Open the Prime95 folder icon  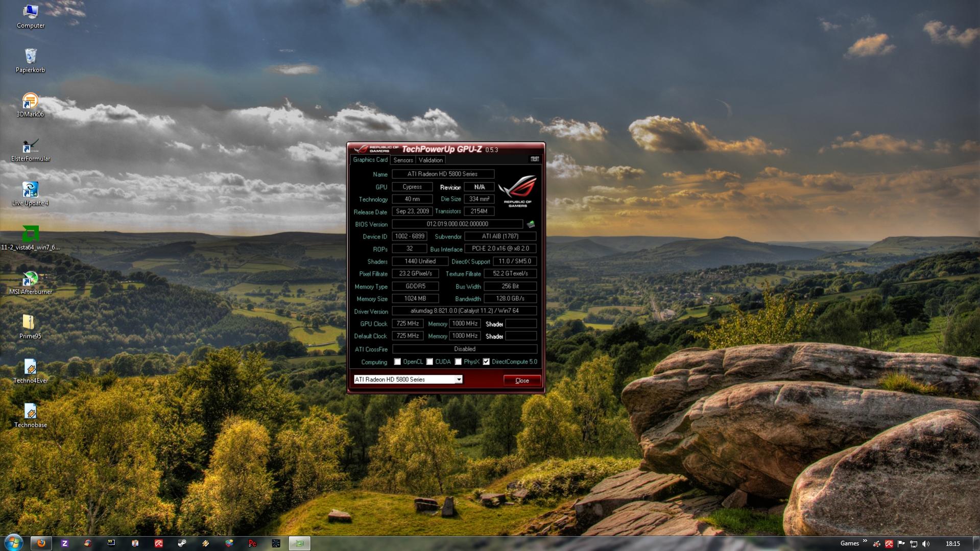tap(30, 327)
